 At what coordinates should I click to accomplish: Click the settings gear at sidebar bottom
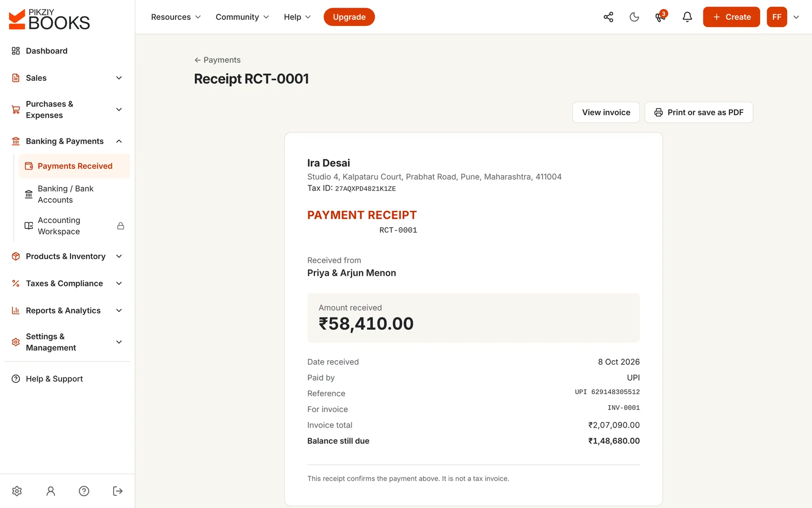17,491
